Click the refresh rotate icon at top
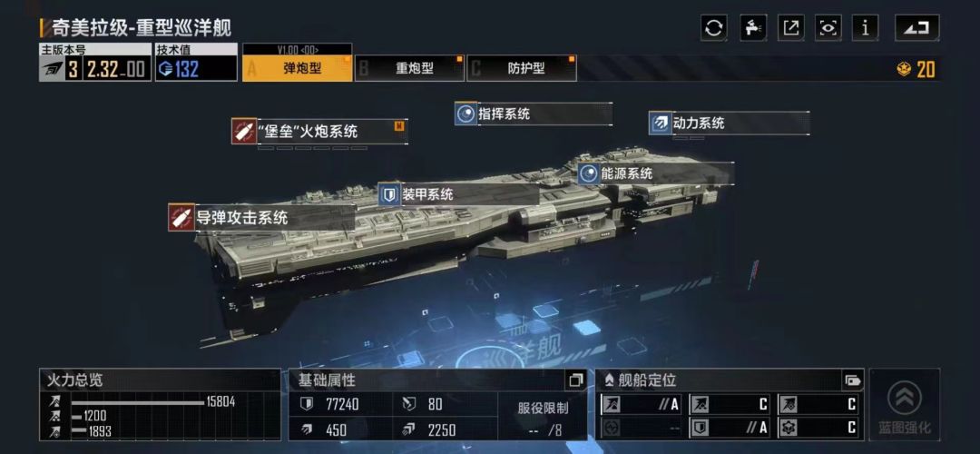Screen dimensions: 980x454 tap(714, 28)
